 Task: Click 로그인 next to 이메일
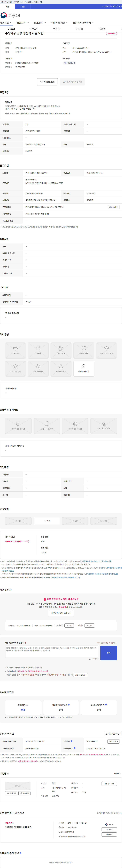tap(89, 625)
